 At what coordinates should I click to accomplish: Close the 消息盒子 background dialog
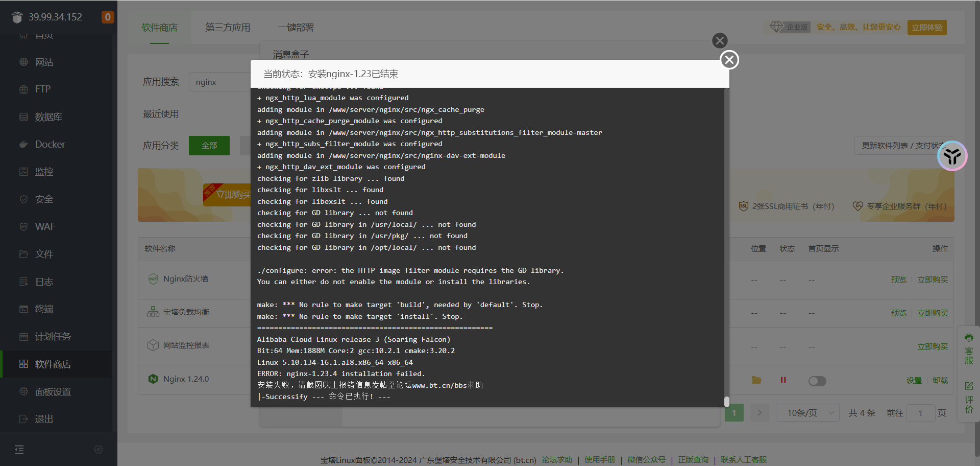720,40
